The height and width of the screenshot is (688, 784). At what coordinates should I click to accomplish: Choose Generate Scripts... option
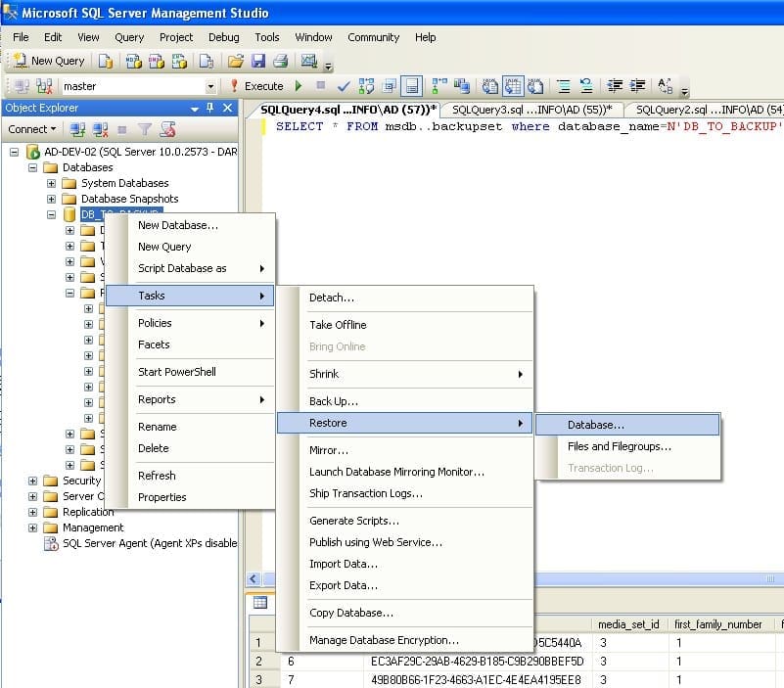tap(405, 521)
